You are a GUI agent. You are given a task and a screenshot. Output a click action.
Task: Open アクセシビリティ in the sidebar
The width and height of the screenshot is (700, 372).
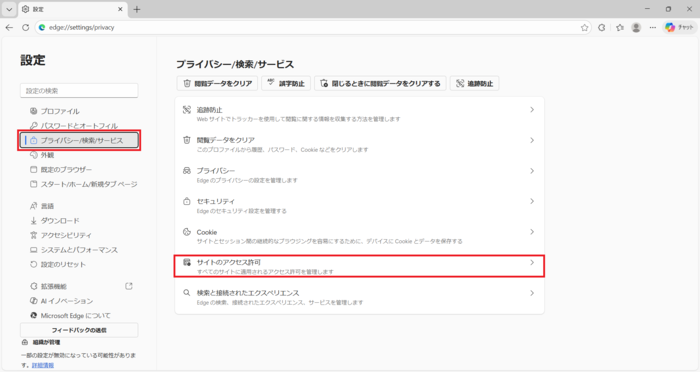click(x=79, y=235)
